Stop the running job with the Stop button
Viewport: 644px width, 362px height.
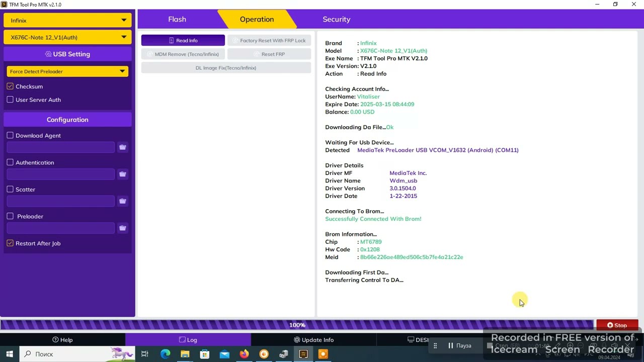click(x=617, y=325)
